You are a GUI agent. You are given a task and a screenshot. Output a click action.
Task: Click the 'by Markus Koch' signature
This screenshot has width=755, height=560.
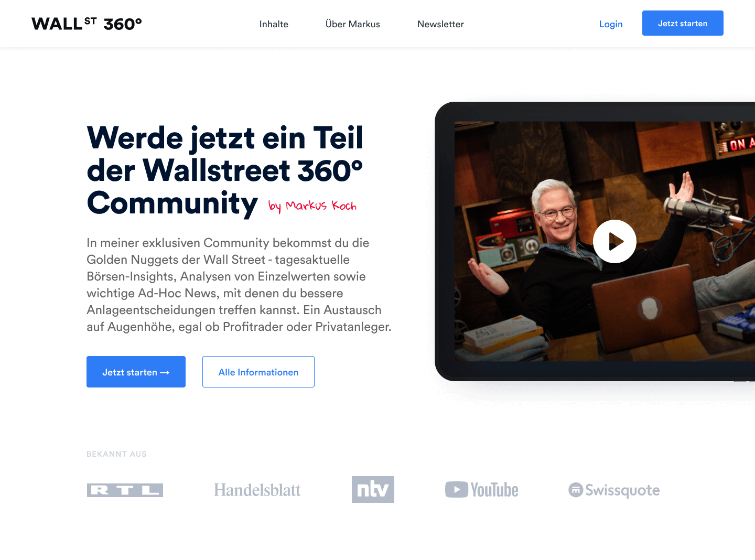312,206
